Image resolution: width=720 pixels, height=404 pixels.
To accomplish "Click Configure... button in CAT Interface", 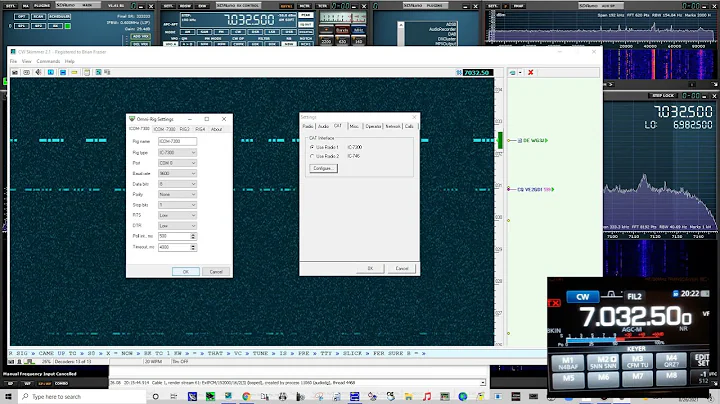I will coord(323,168).
